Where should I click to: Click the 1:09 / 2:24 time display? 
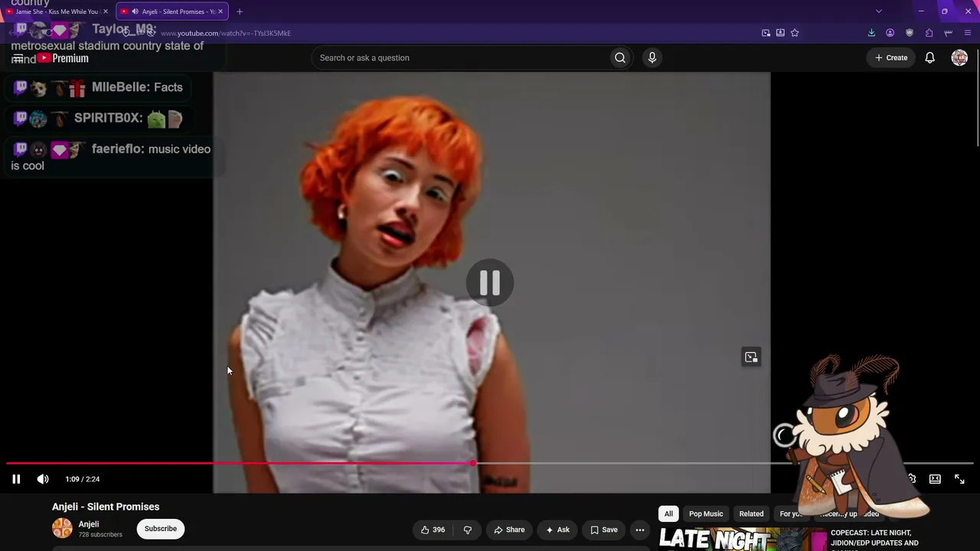83,479
